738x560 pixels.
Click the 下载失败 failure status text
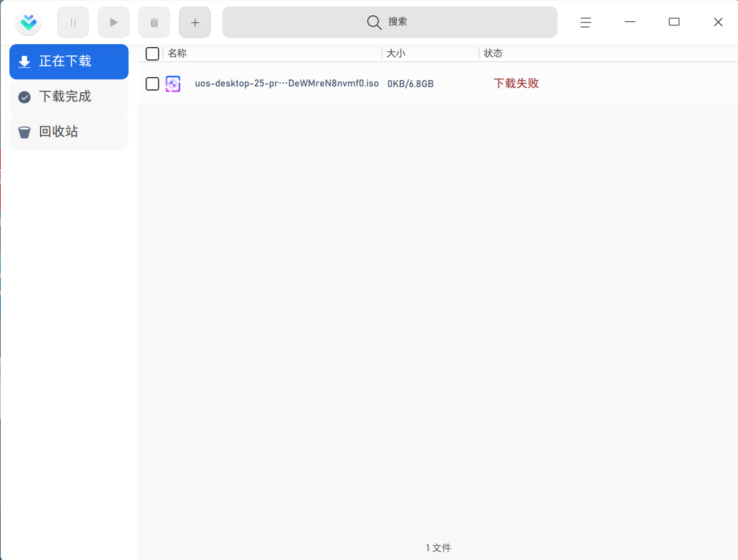tap(516, 84)
